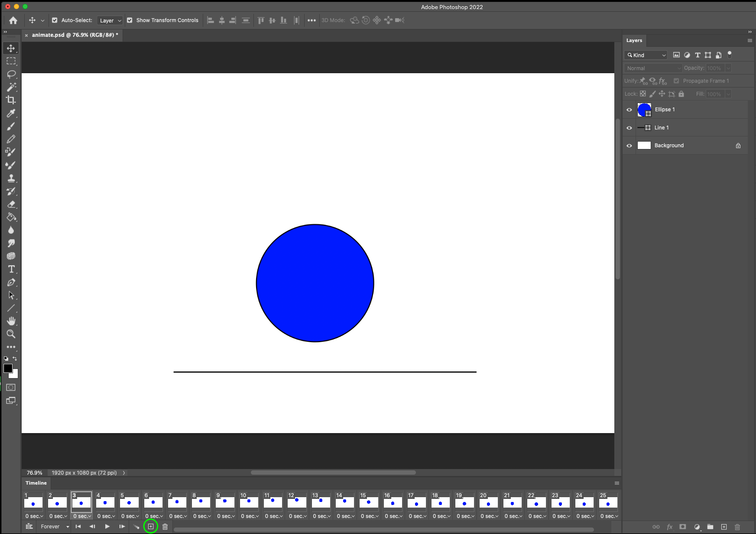Viewport: 756px width, 534px height.
Task: Open the Clone Stamp tool
Action: click(11, 178)
